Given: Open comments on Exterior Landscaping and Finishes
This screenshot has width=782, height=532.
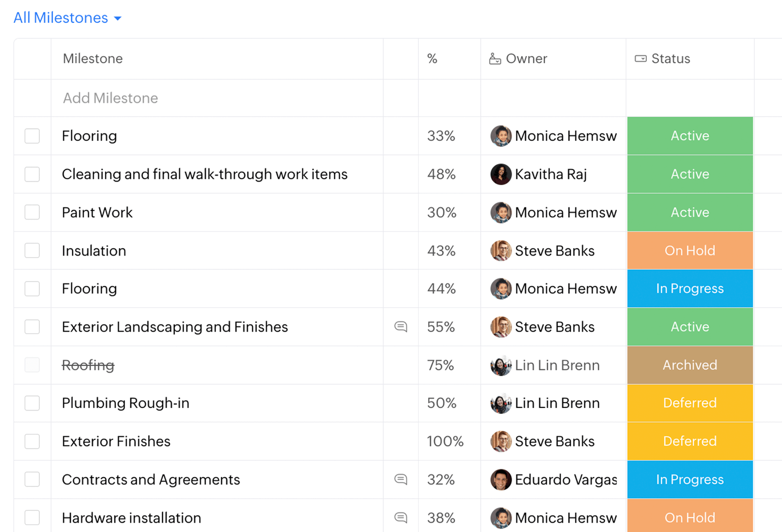Looking at the screenshot, I should click(401, 327).
